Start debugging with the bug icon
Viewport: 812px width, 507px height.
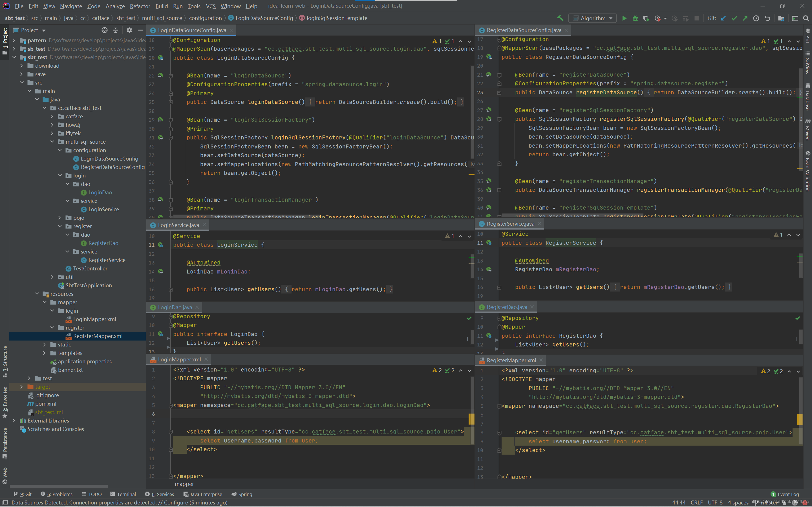[635, 18]
